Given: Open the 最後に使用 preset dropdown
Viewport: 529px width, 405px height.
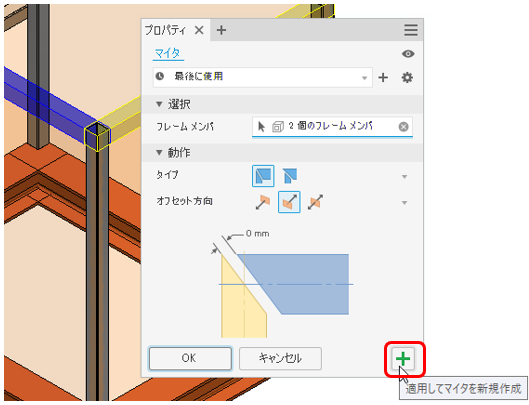Looking at the screenshot, I should [x=263, y=77].
